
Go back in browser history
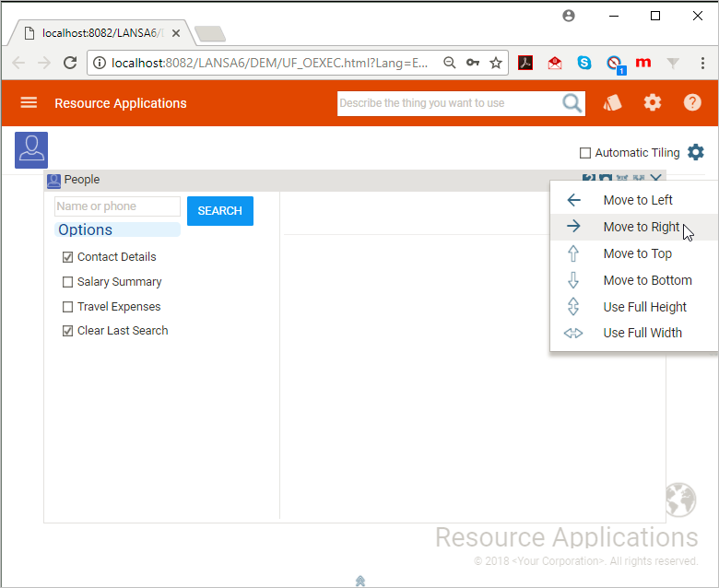[18, 63]
